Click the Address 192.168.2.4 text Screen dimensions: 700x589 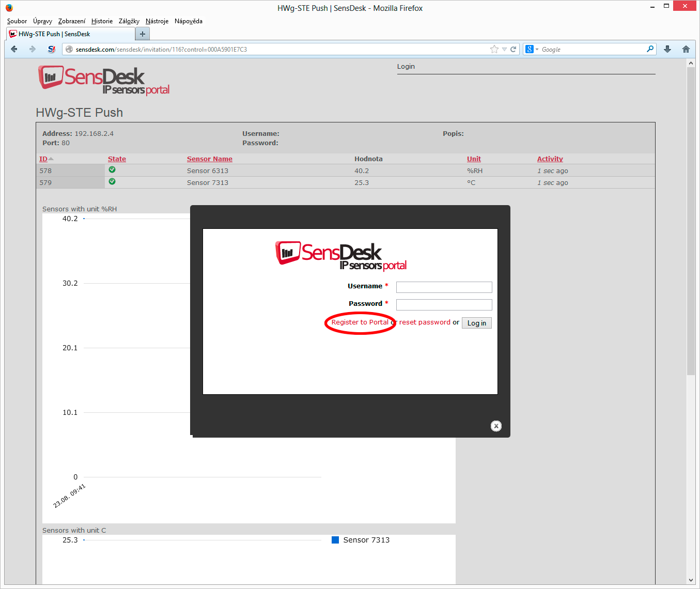tap(78, 133)
